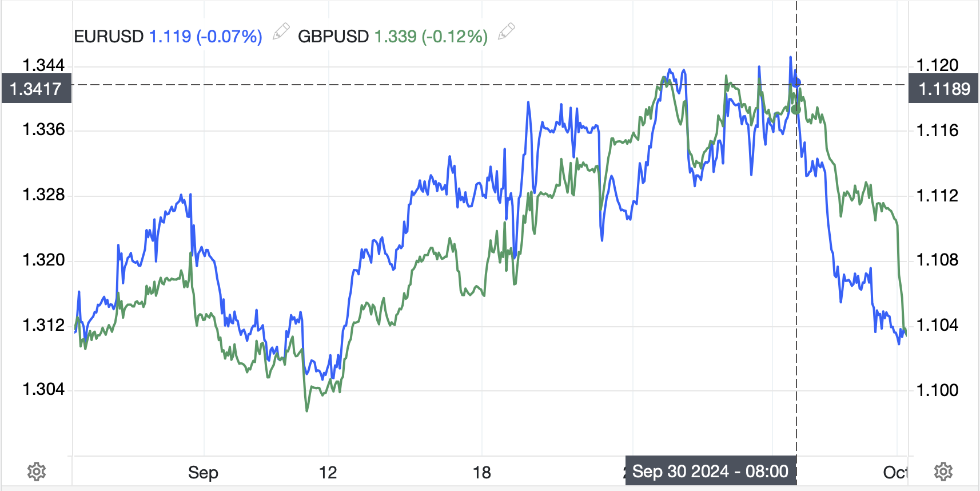Click the edit pencil next to EURUSD
Image resolution: width=980 pixels, height=491 pixels.
coord(281,32)
